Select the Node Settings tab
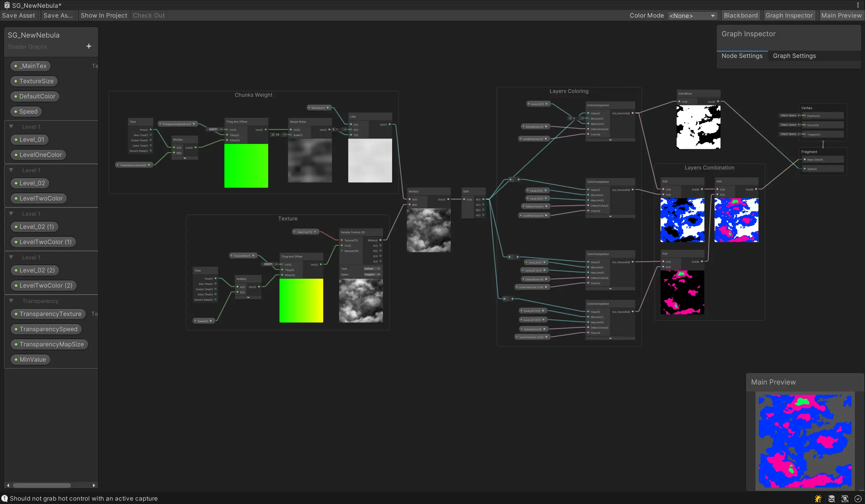The image size is (865, 504). [x=742, y=56]
